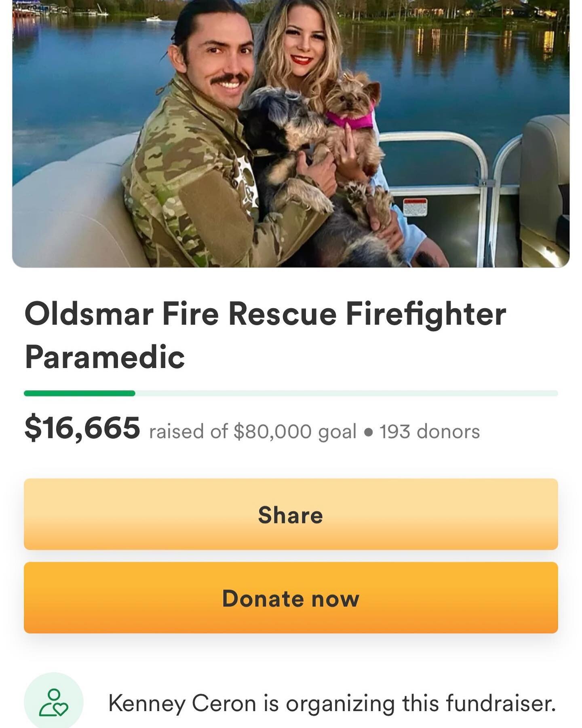Select the $16,665 raised amount
Screen dimensions: 582x728
tap(82, 428)
